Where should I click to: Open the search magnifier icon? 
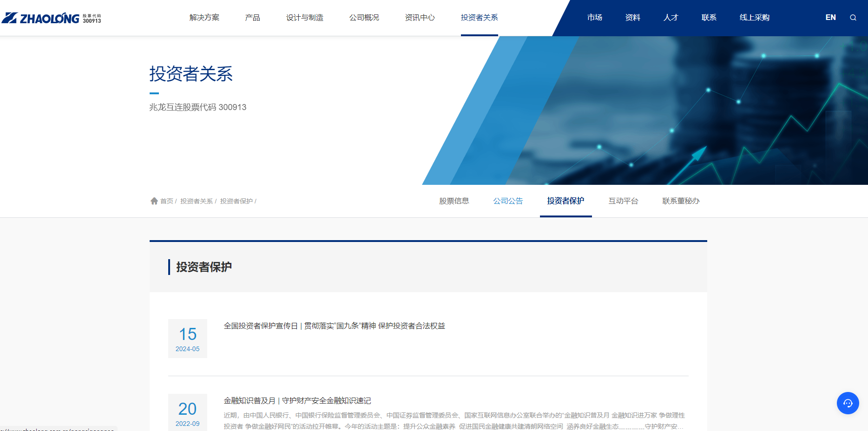click(x=853, y=18)
